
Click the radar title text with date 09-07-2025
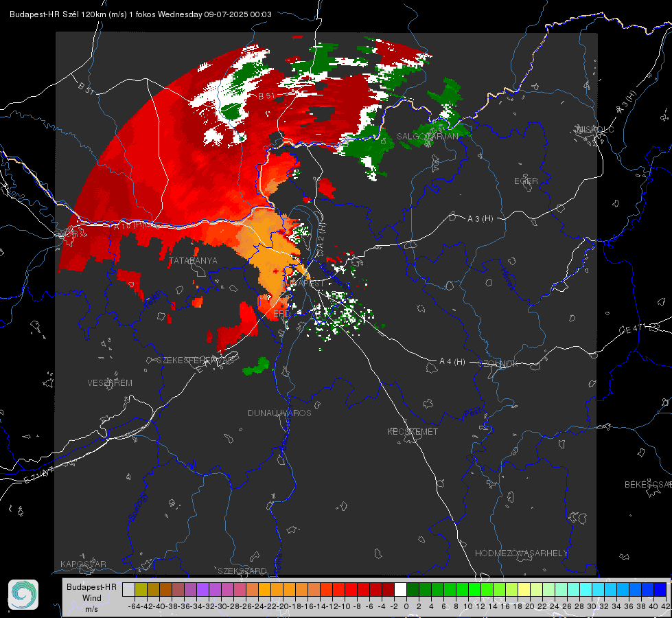point(140,14)
